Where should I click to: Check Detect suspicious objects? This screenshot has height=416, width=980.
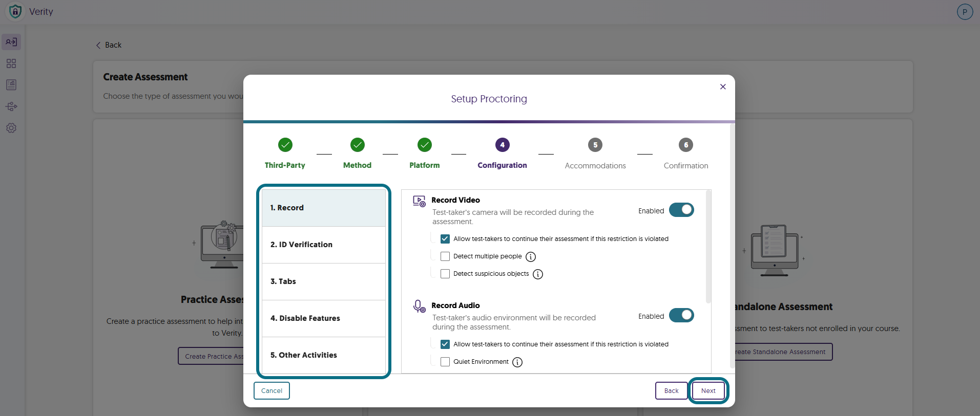tap(445, 274)
